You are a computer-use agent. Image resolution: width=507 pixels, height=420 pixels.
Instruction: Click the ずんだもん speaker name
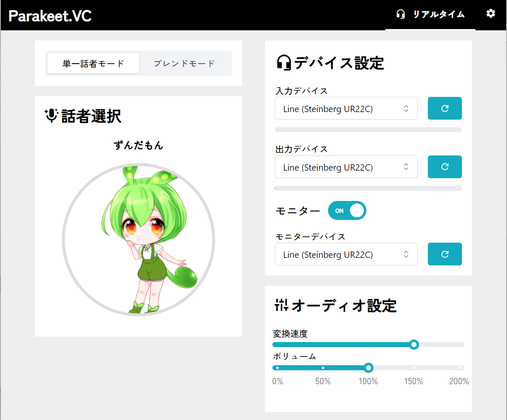point(139,146)
